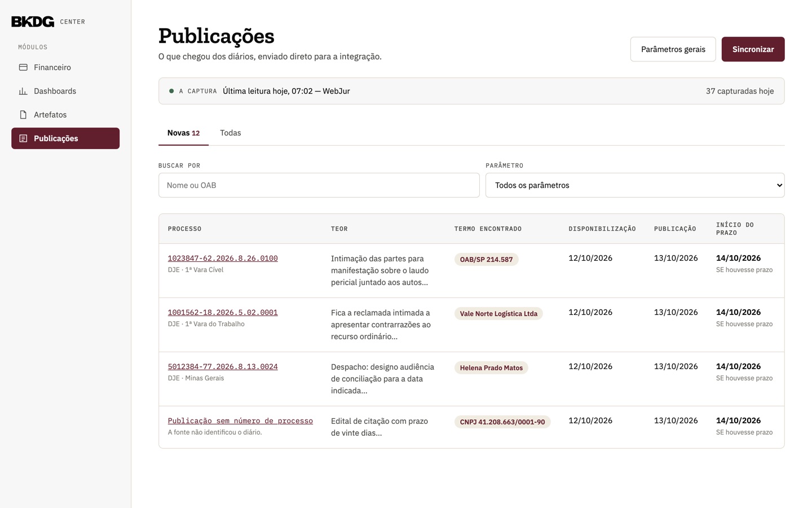The height and width of the screenshot is (508, 812).
Task: Click 'DJE · Minas Gerais' subtitle
Action: coord(196,378)
